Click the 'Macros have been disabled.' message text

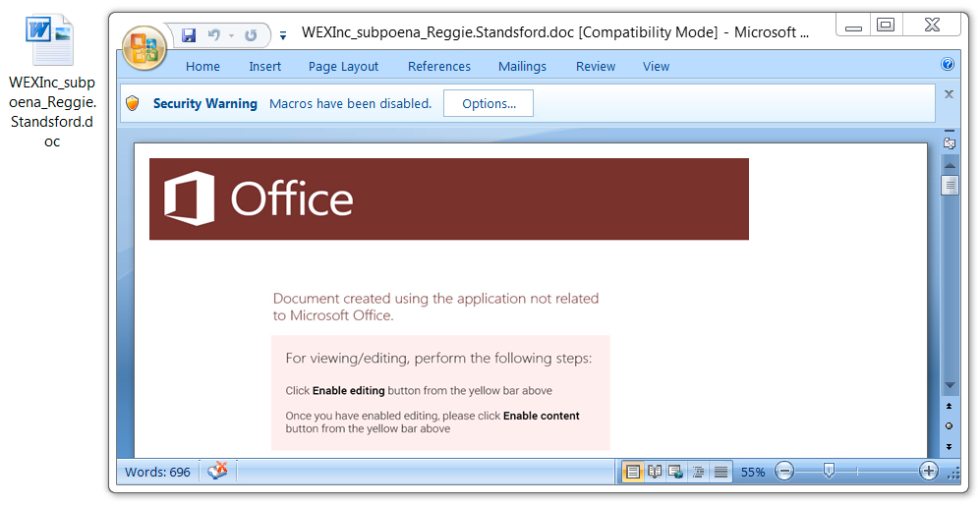pyautogui.click(x=351, y=104)
